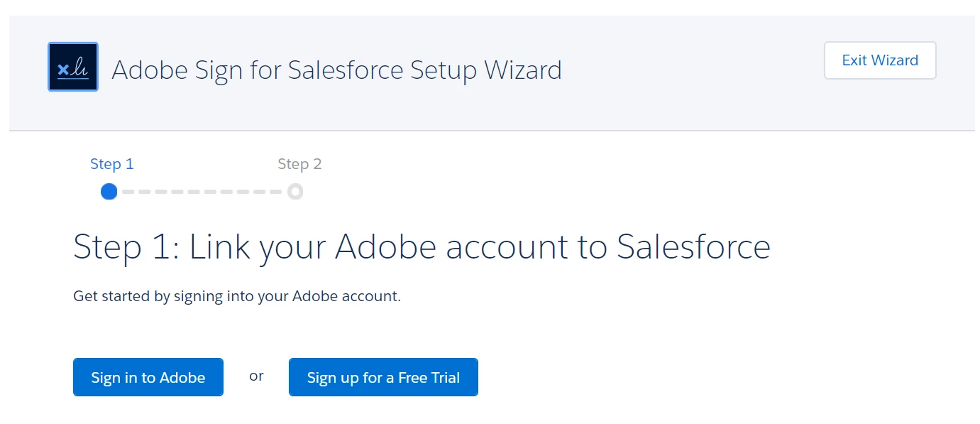Click the word Wizard in the header title

(x=522, y=70)
